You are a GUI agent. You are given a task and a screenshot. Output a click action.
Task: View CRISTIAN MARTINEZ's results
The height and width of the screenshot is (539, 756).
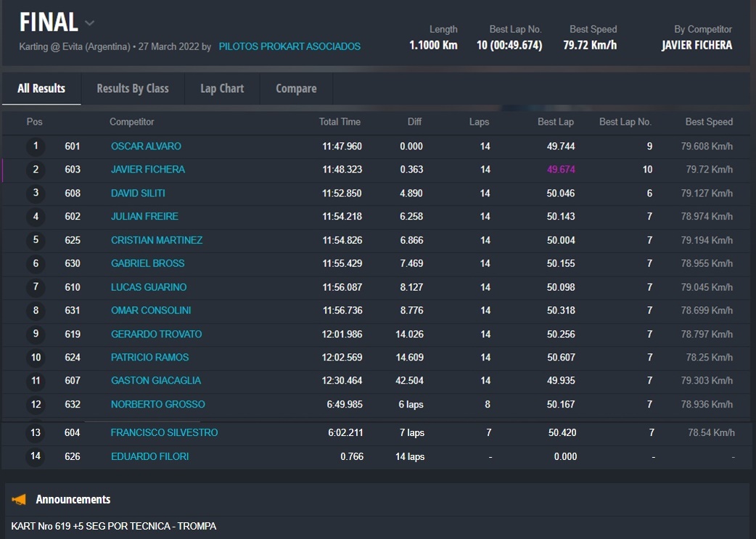tap(157, 240)
